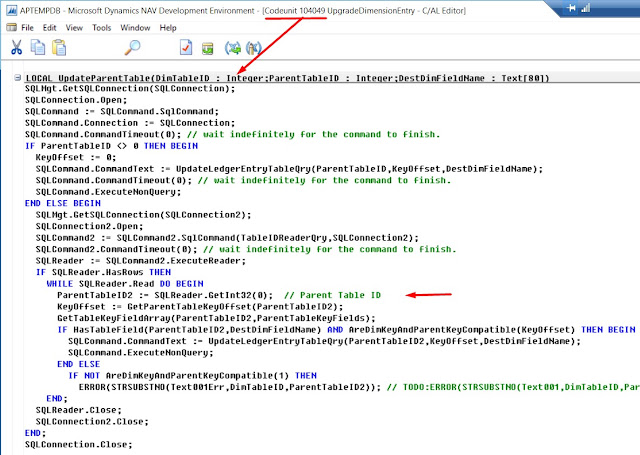Click the NAV application icon in title bar
This screenshot has width=640, height=455.
pos(11,10)
